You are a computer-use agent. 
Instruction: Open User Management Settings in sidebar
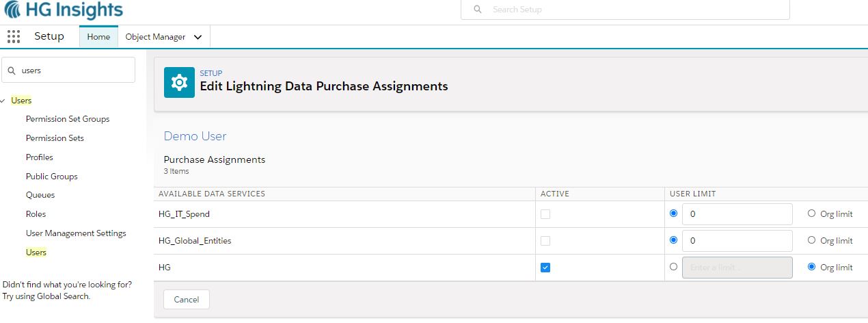[76, 233]
